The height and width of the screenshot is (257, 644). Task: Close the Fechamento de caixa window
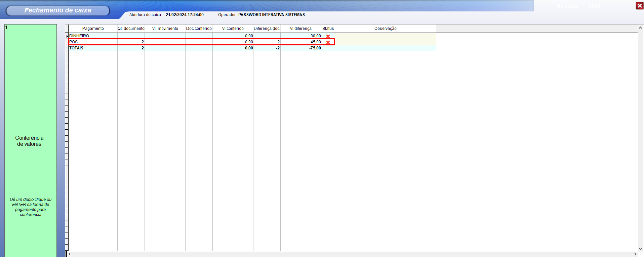[640, 6]
